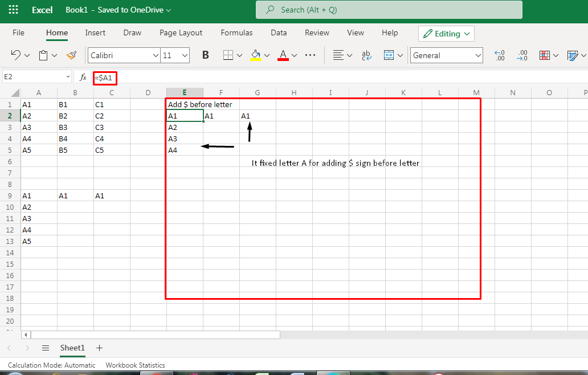Click the Search (Alt + Q) box

(x=389, y=10)
